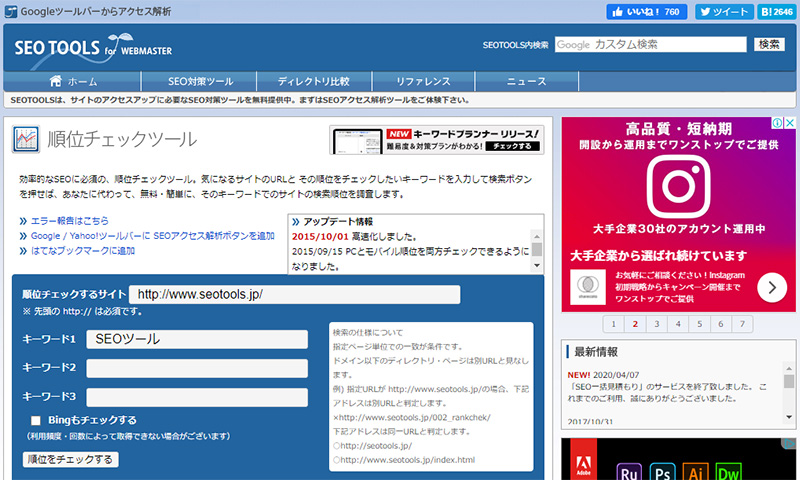This screenshot has width=800, height=480.
Task: Click the Instagram logo in the ad
Action: pos(678,186)
